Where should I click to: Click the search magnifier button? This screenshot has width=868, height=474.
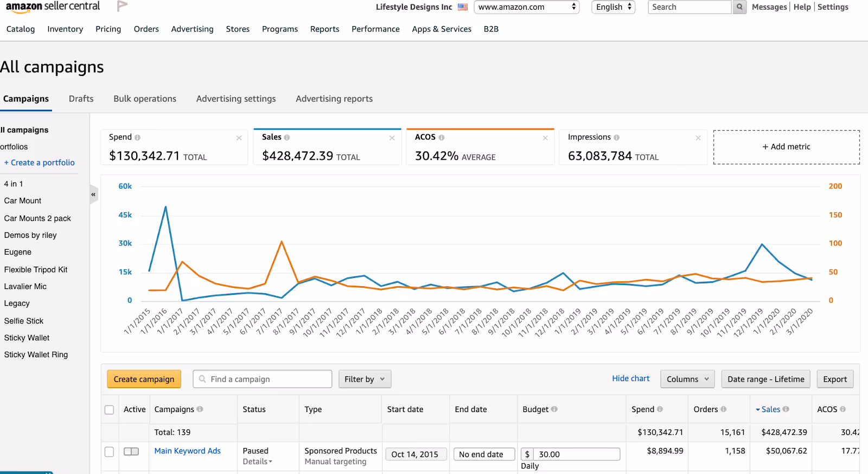tap(739, 7)
